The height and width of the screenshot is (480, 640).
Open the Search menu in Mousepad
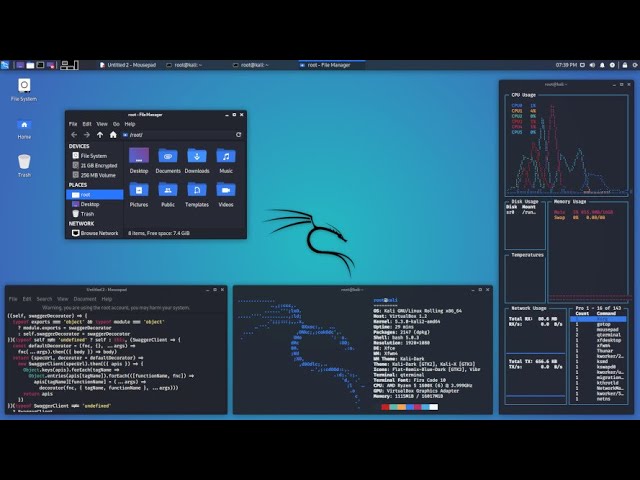pos(44,299)
